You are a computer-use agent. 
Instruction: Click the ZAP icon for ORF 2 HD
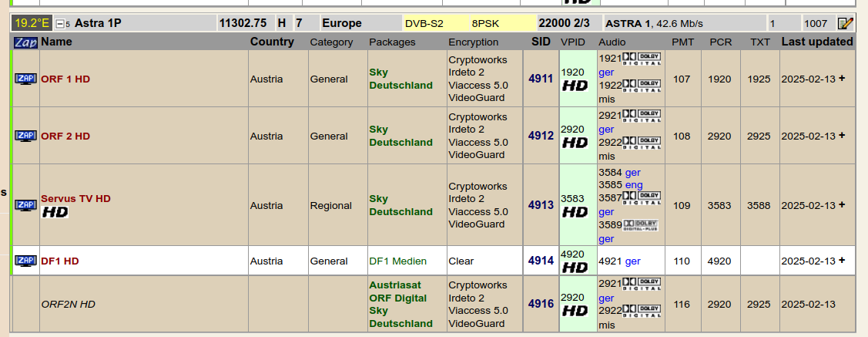[25, 136]
